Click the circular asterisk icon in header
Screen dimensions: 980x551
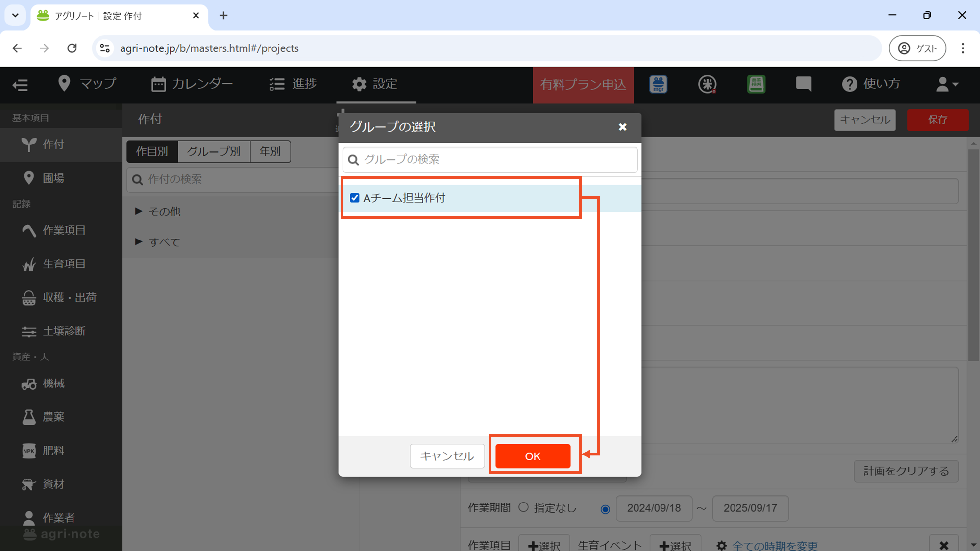click(707, 84)
